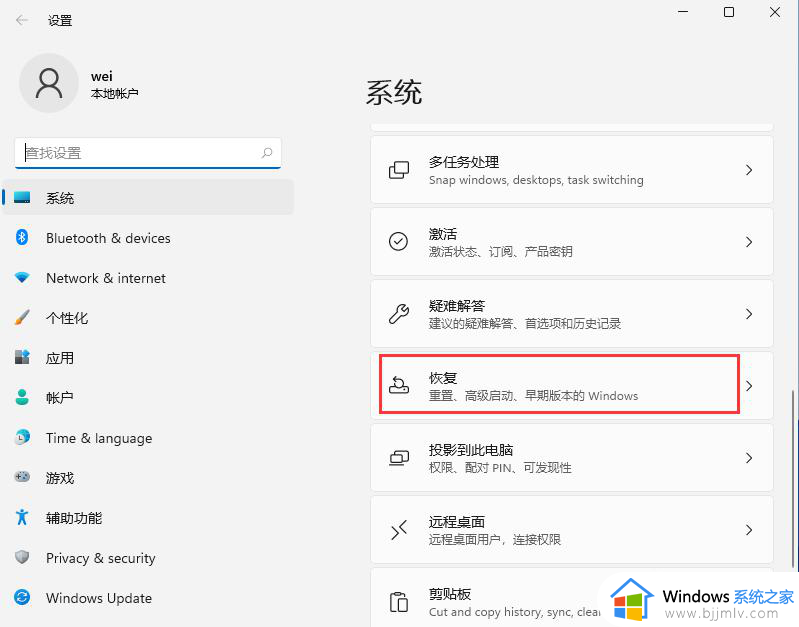Viewport: 799px width, 627px height.
Task: Minimize the Settings window
Action: (x=683, y=12)
